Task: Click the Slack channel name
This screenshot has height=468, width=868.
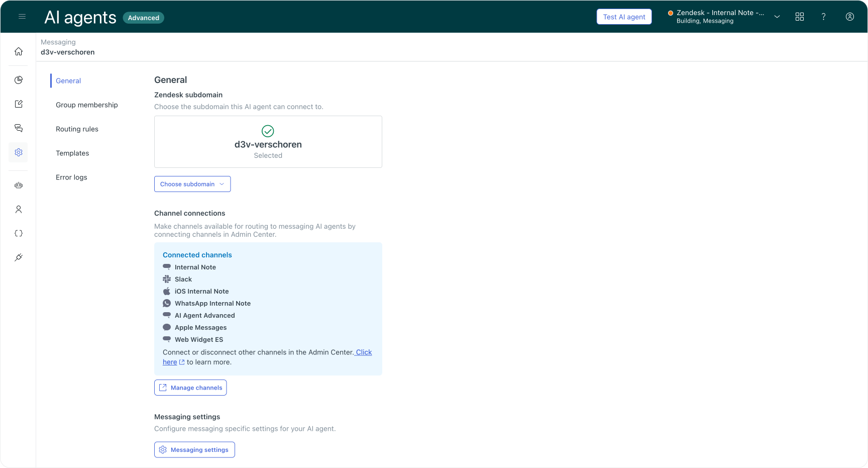Action: 183,279
